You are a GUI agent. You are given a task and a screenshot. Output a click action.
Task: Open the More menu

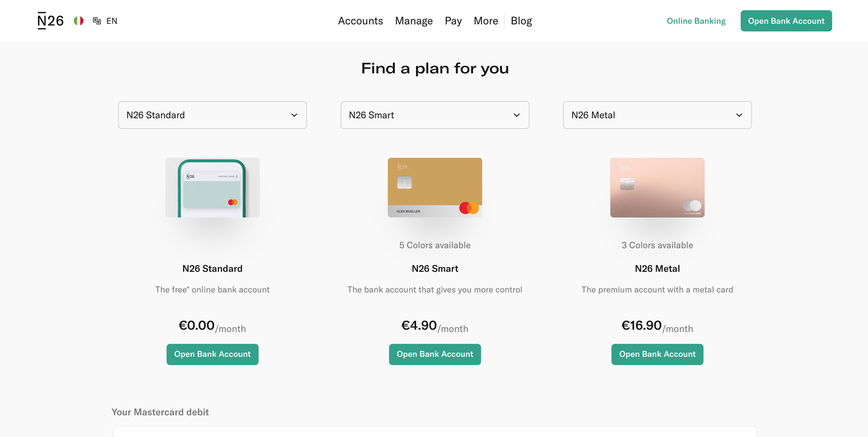[x=486, y=21]
